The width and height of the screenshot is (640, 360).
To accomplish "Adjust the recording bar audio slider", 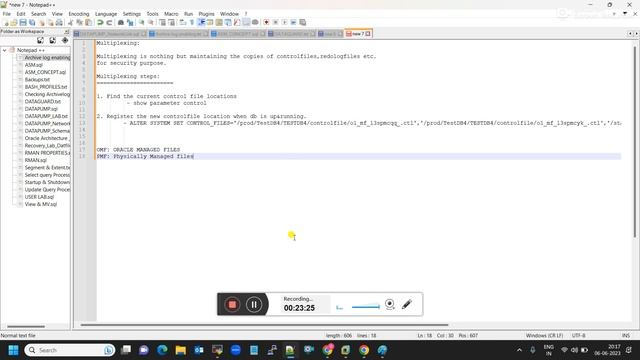I will click(x=365, y=307).
